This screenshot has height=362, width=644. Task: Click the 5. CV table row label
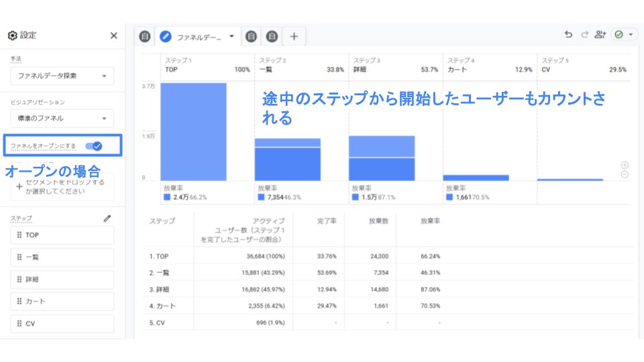point(156,323)
